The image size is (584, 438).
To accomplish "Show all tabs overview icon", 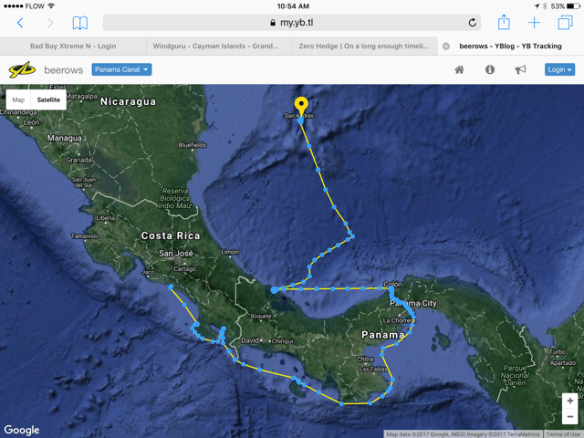I will tap(565, 22).
